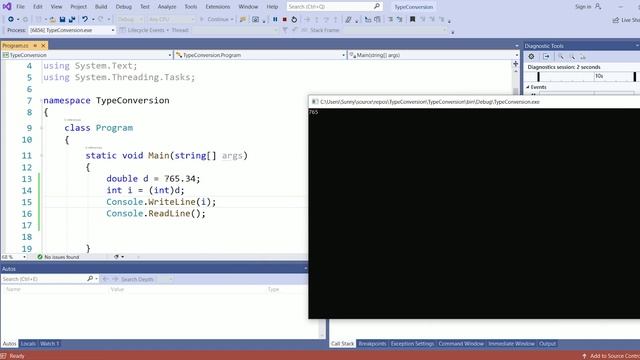Screen dimensions: 640x360
Task: Click the Sign in link
Action: 583,7
